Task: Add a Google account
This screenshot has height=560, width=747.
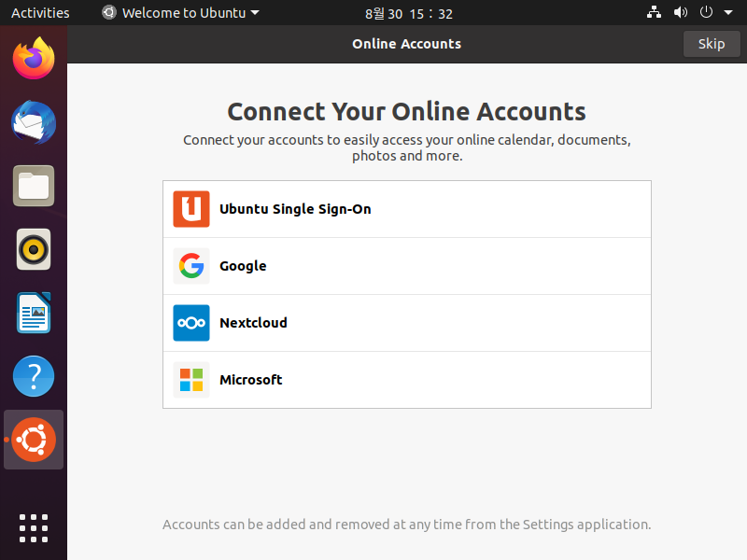Action: point(407,266)
